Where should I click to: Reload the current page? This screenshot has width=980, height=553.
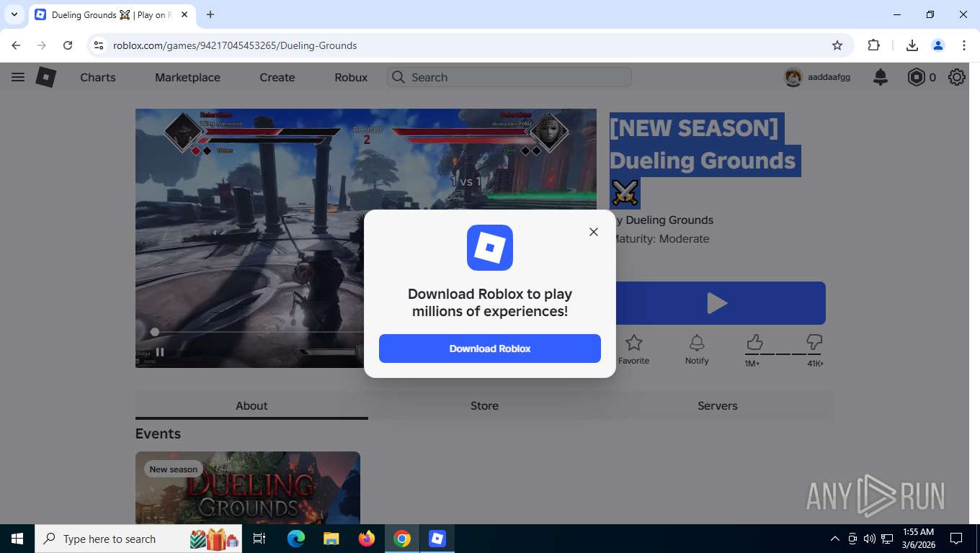coord(68,45)
